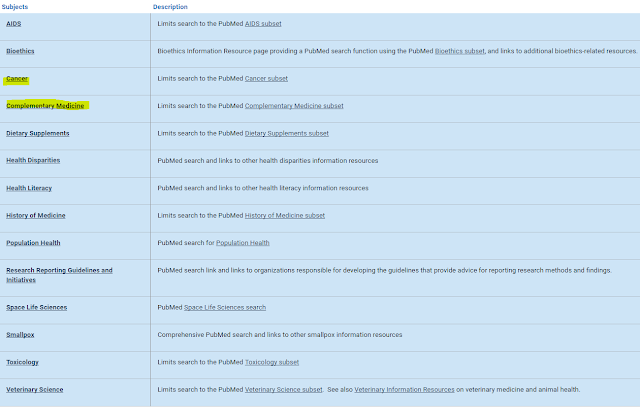The image size is (640, 408).
Task: Open the Population Health subject link
Action: (x=33, y=243)
